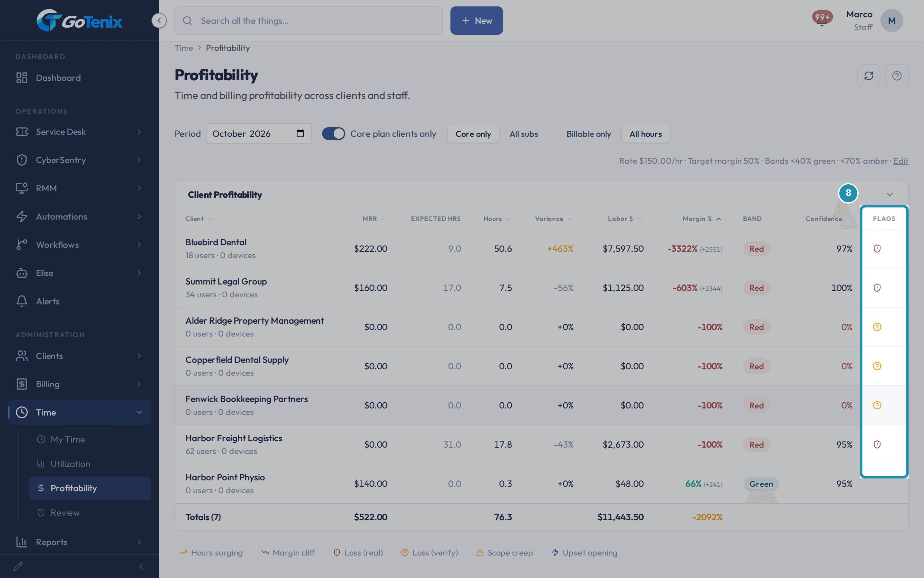Click the pencil edit icon at the sidebar bottom
This screenshot has height=578, width=924.
[18, 566]
